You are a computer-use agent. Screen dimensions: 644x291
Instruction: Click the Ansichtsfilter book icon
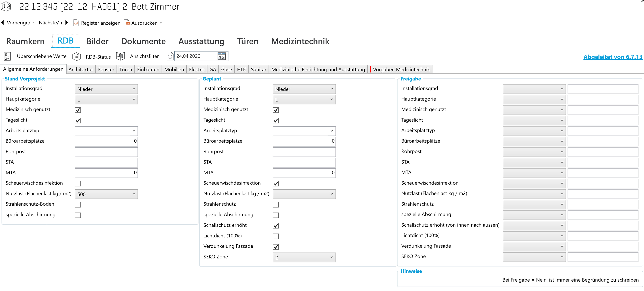coord(121,56)
